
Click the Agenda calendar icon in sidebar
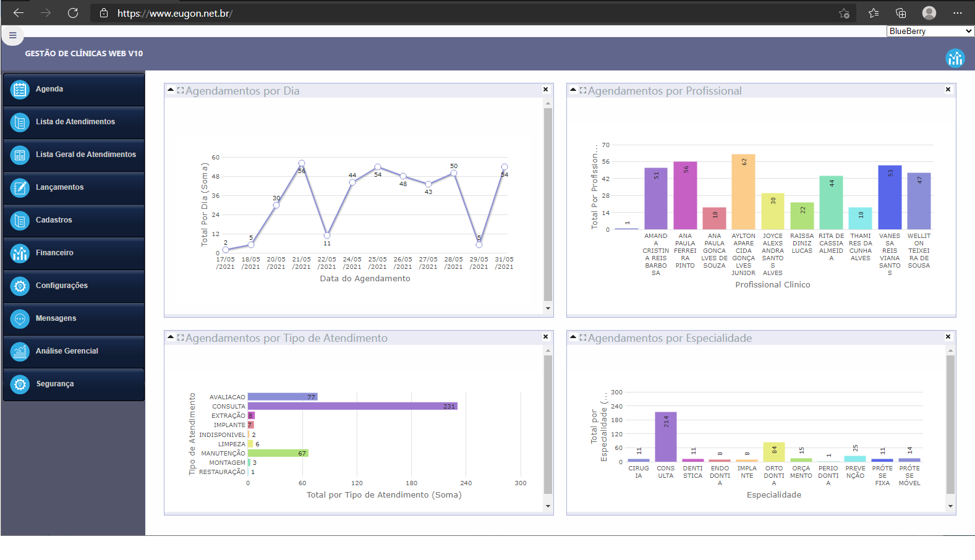pyautogui.click(x=20, y=90)
